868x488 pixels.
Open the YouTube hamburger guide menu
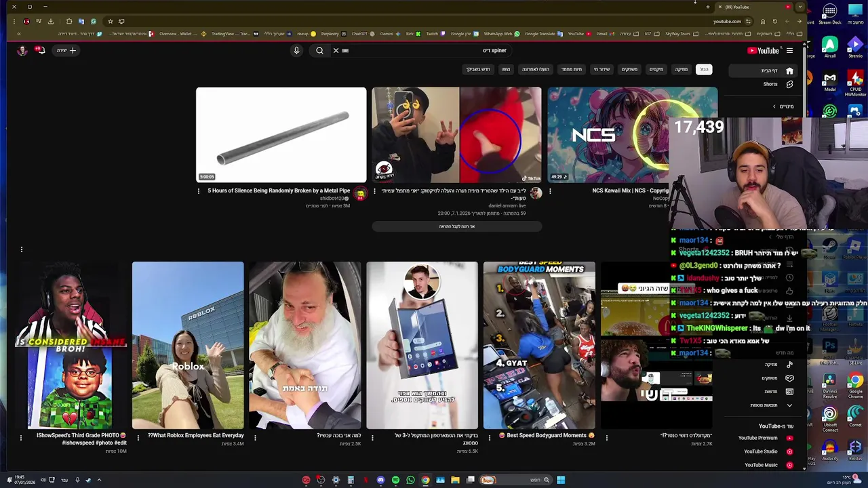(789, 50)
